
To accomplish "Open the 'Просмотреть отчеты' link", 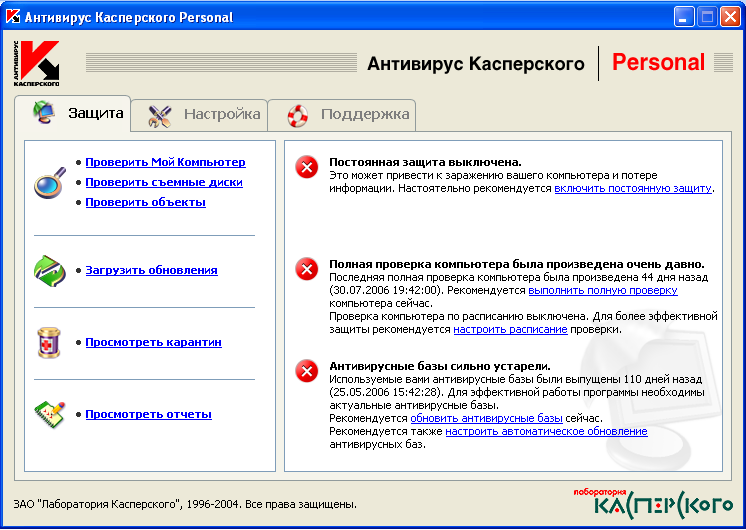I will point(148,414).
